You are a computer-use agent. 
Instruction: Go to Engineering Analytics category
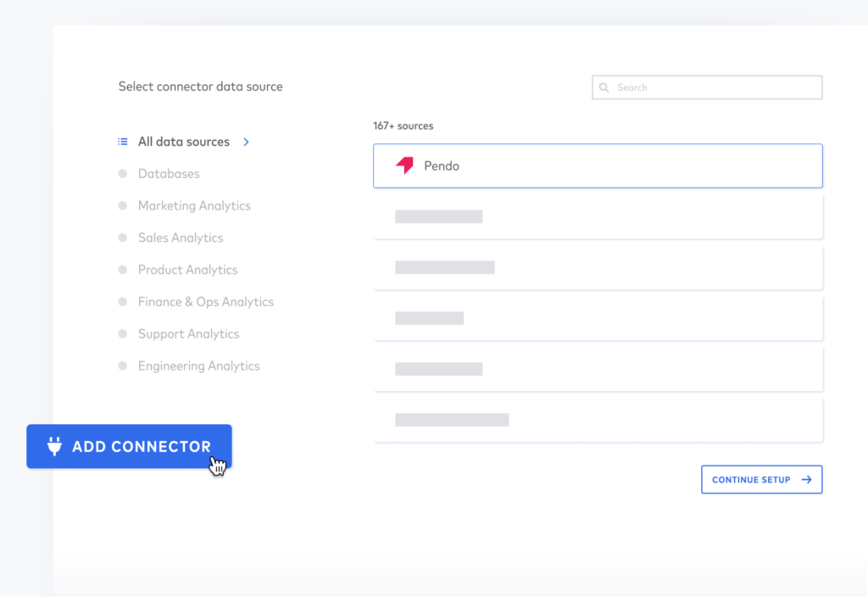click(x=198, y=366)
